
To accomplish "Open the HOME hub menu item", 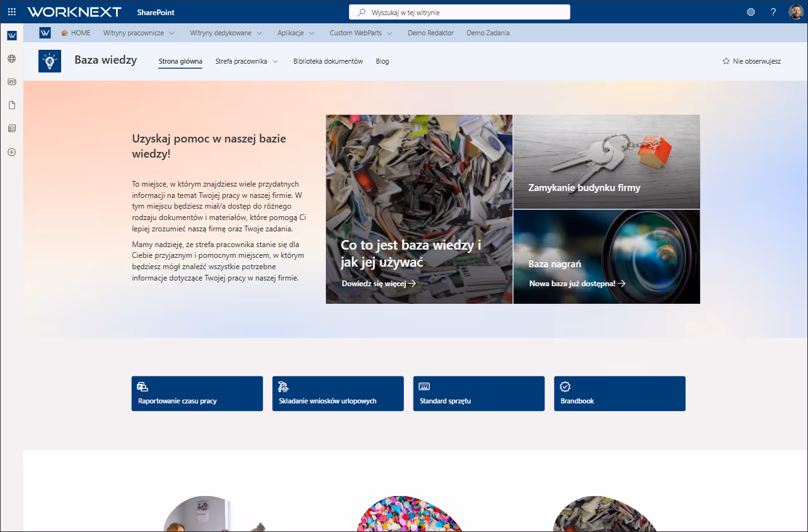I will point(76,33).
